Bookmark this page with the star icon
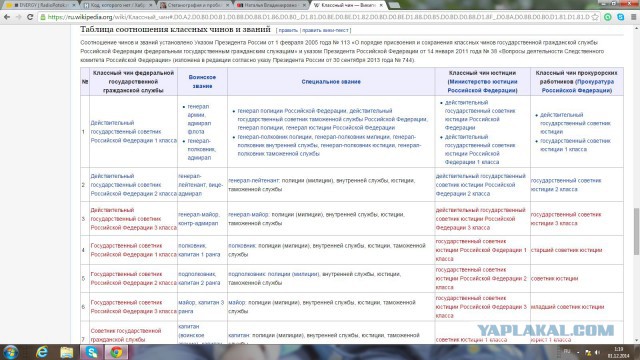The image size is (640, 360). (595, 17)
